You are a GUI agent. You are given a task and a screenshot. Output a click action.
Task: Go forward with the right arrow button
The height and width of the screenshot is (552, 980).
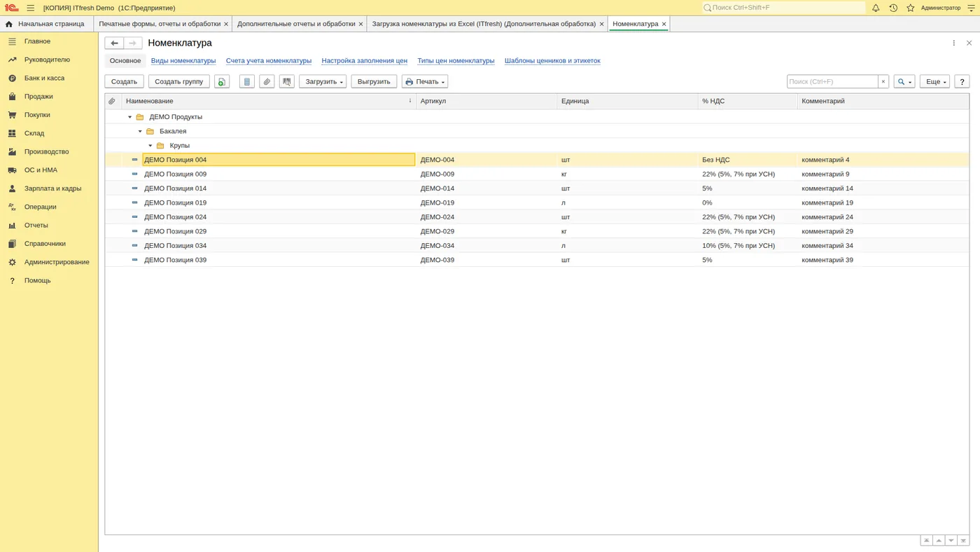[133, 43]
